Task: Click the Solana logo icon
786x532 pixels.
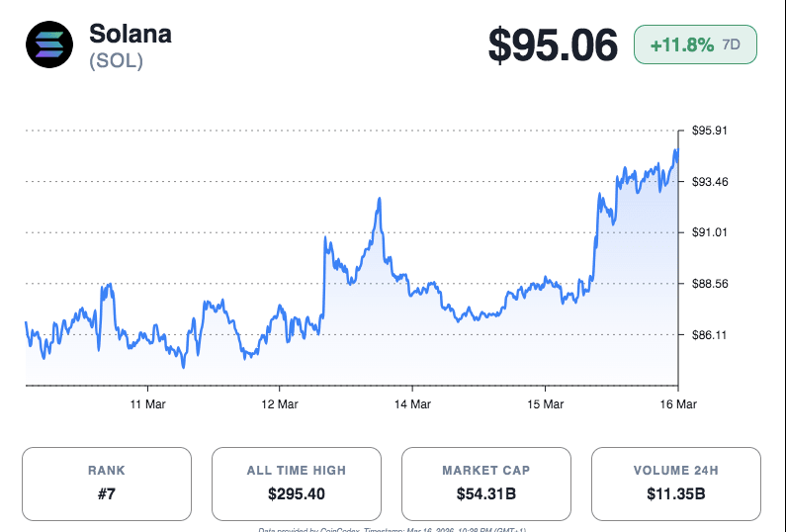Action: pyautogui.click(x=48, y=45)
